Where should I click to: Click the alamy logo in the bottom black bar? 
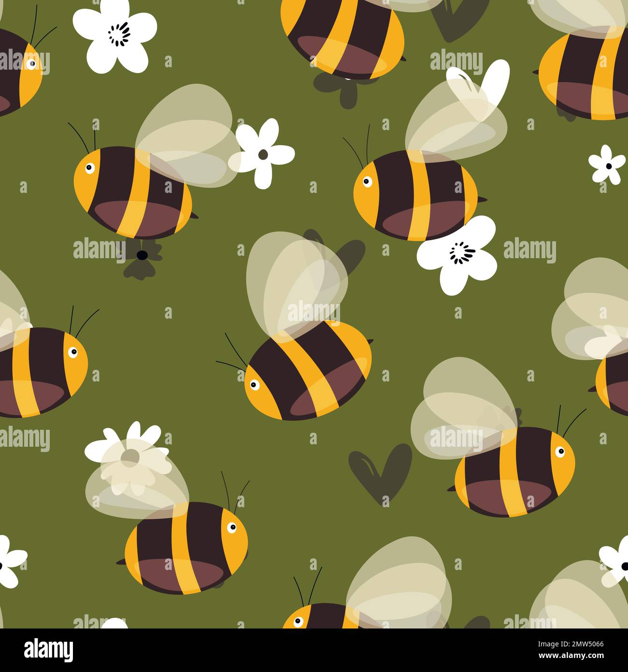tap(48, 650)
